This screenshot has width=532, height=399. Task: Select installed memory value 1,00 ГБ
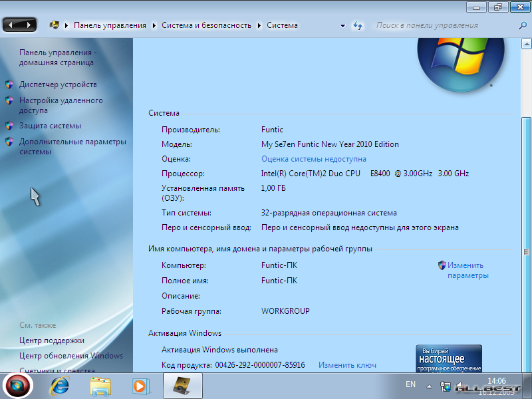pyautogui.click(x=273, y=188)
